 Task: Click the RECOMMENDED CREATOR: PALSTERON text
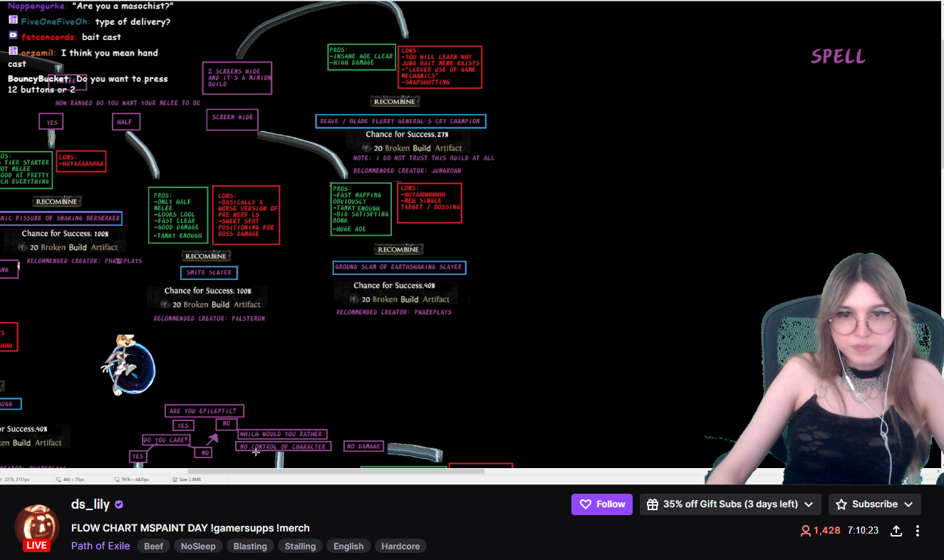pos(209,318)
